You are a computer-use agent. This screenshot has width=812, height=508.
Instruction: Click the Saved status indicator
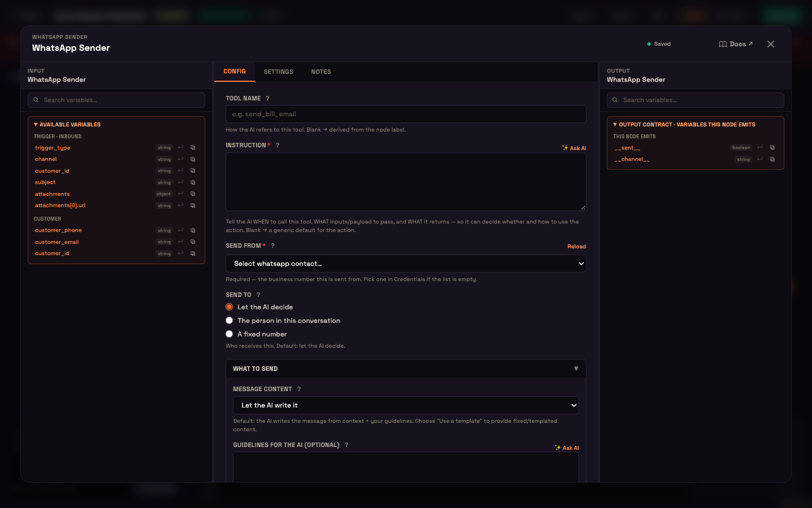[659, 44]
